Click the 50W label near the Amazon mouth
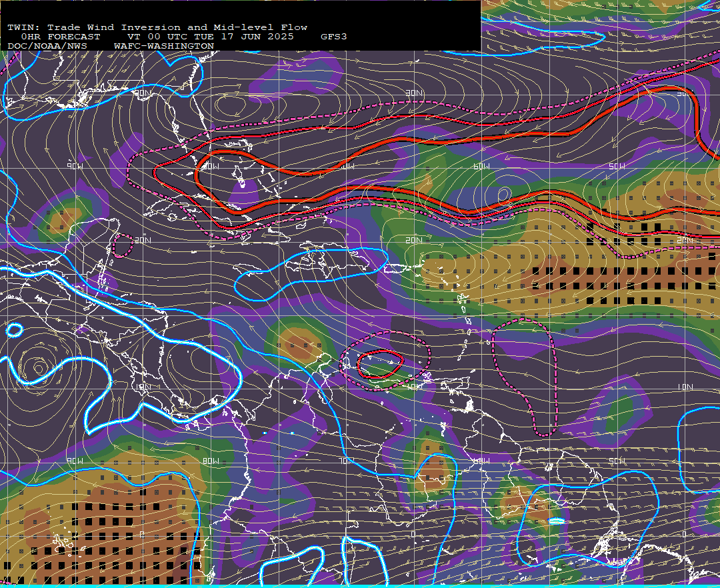 tap(617, 461)
